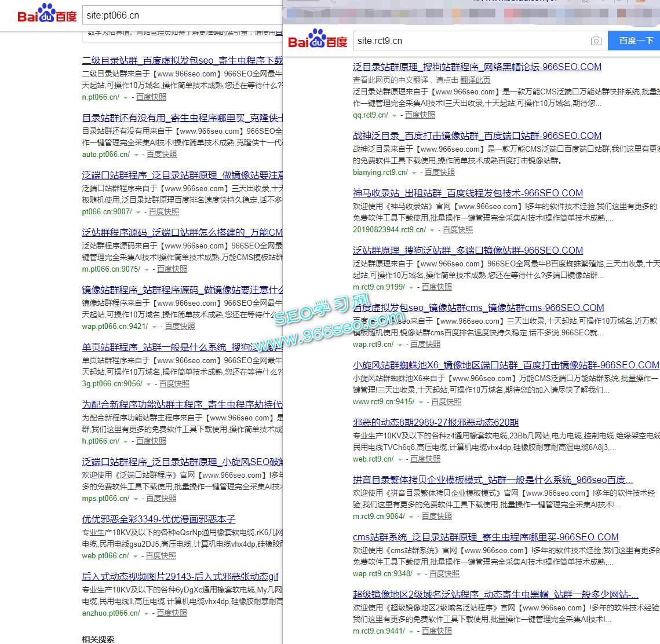The height and width of the screenshot is (644, 660).
Task: Open 百度快照 for wap.rct9.cn/
Action: point(425,344)
